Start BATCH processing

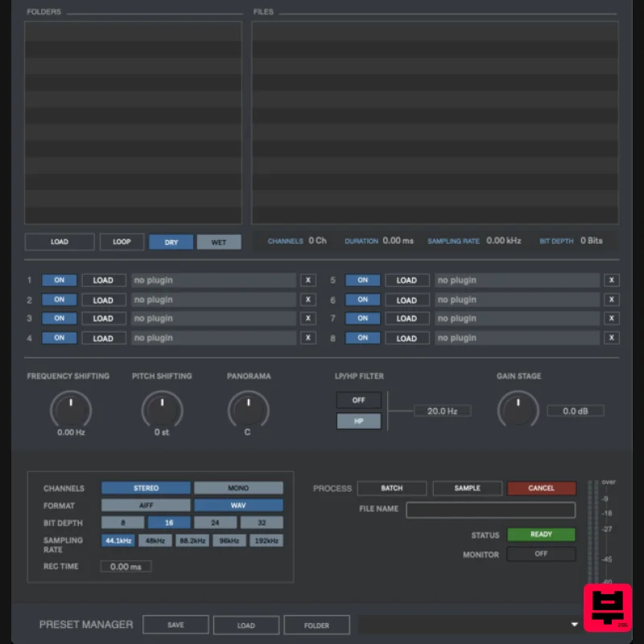pyautogui.click(x=391, y=488)
